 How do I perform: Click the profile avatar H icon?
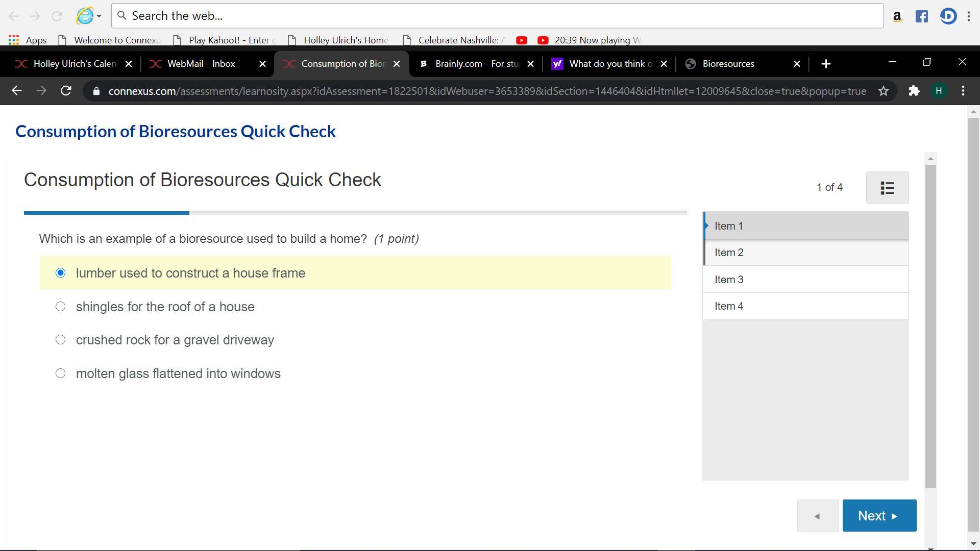(938, 91)
